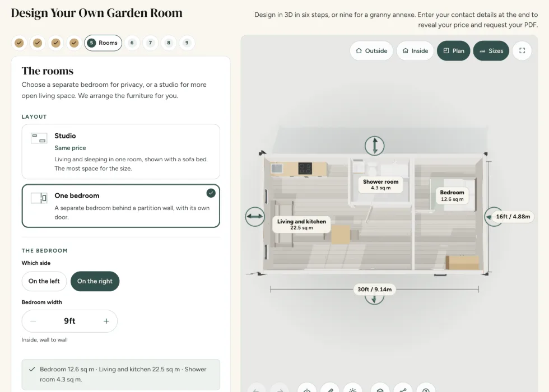Click the undo arrow button
The image size is (549, 392).
point(257,389)
